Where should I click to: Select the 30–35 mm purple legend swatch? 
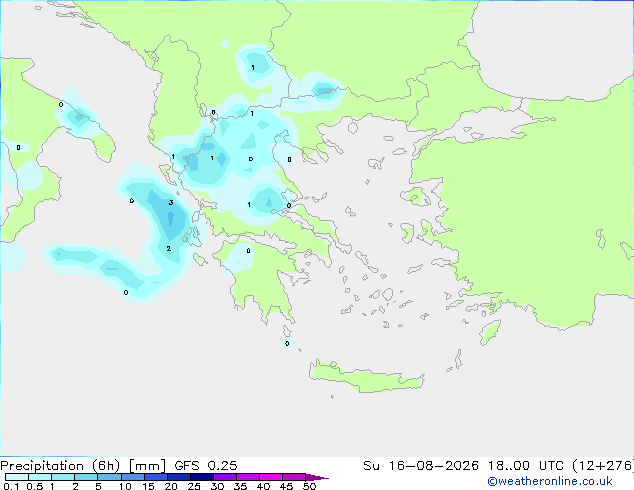(225, 477)
